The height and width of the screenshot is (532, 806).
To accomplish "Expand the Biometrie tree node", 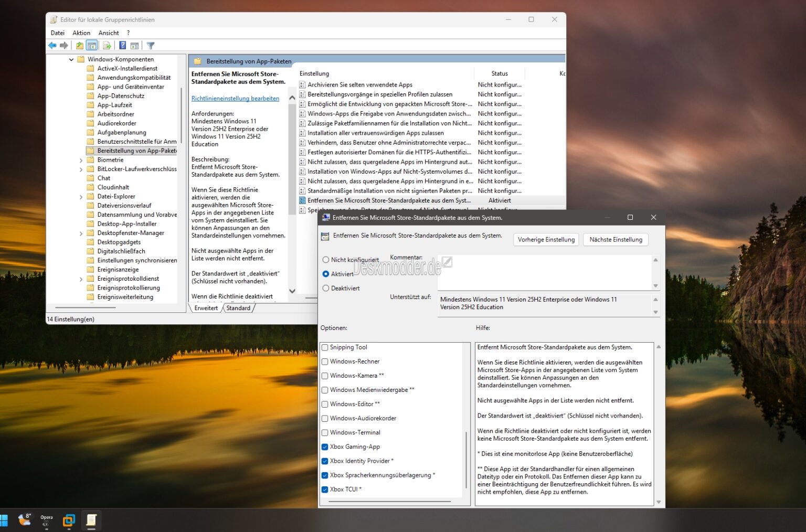I will point(81,159).
